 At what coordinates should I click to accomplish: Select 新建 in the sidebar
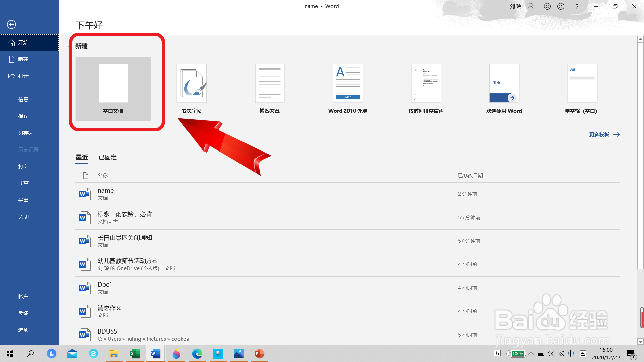click(x=29, y=59)
